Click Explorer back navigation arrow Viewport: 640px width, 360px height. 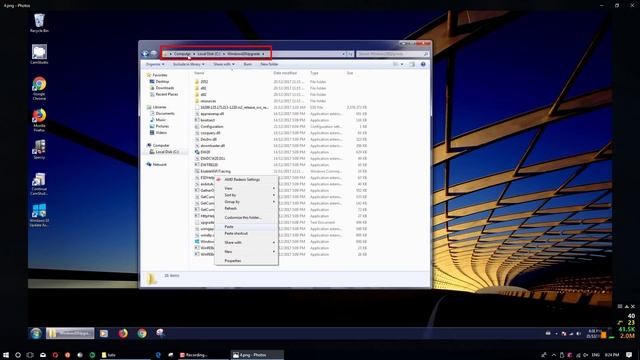tap(145, 53)
